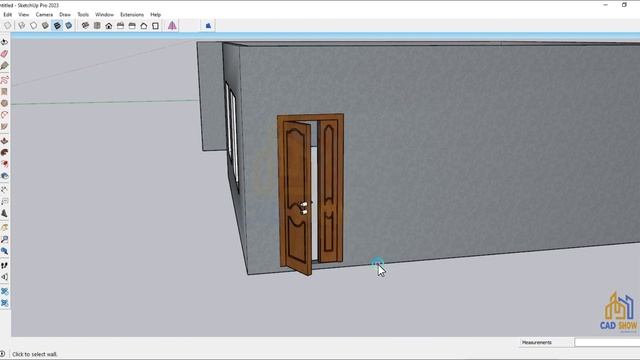Set camera to Front view house icon
This screenshot has height=360, width=640.
click(109, 26)
